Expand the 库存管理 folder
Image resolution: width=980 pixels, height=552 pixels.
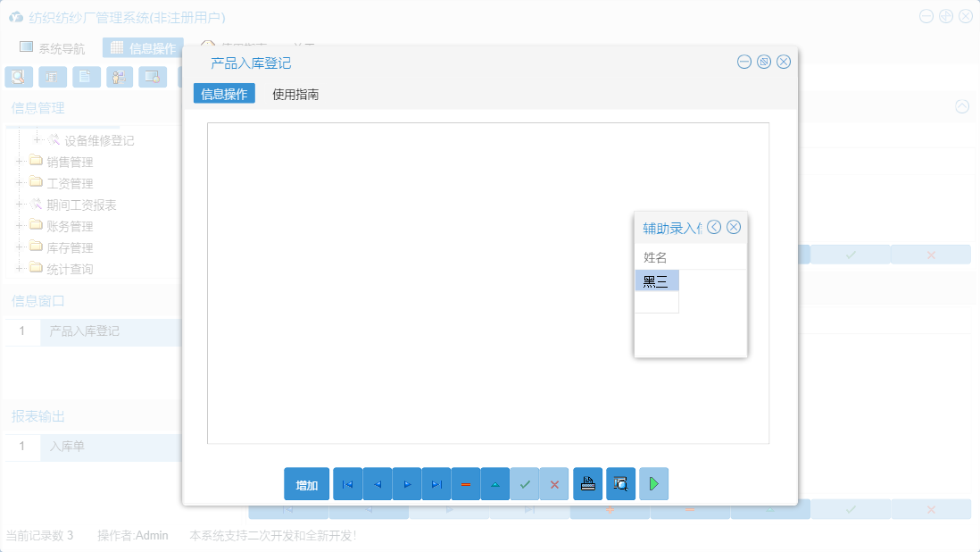point(20,247)
